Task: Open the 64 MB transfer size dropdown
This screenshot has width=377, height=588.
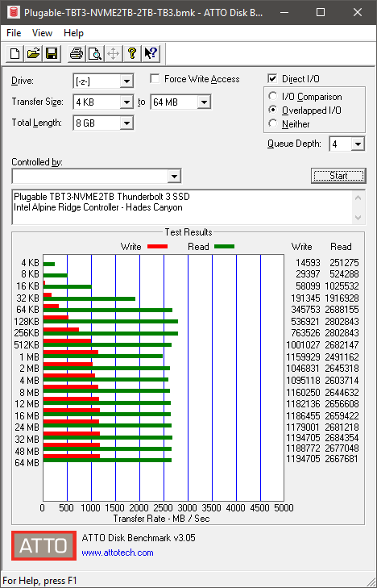Action: point(204,102)
